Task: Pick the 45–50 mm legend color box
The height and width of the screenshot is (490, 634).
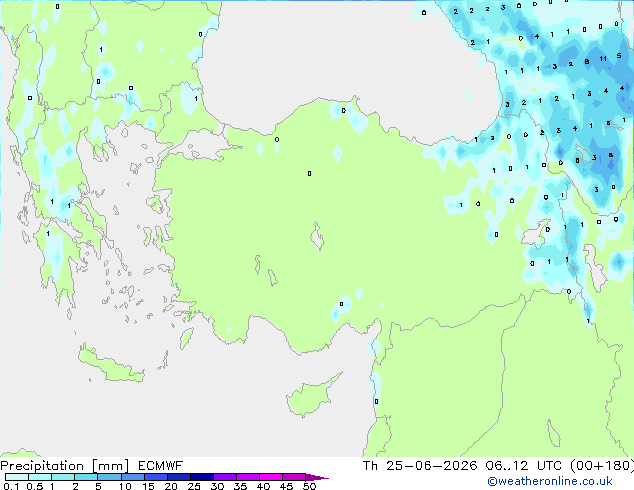Action: pyautogui.click(x=294, y=477)
